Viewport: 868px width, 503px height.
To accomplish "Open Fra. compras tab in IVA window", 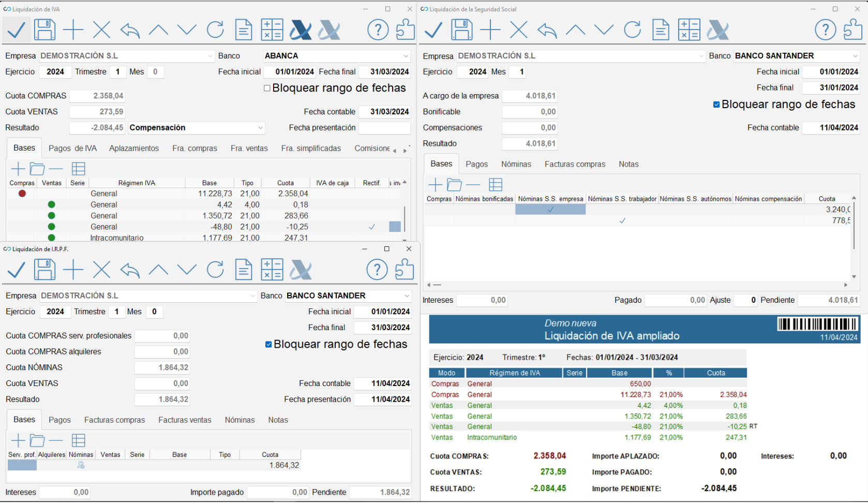I will [194, 149].
